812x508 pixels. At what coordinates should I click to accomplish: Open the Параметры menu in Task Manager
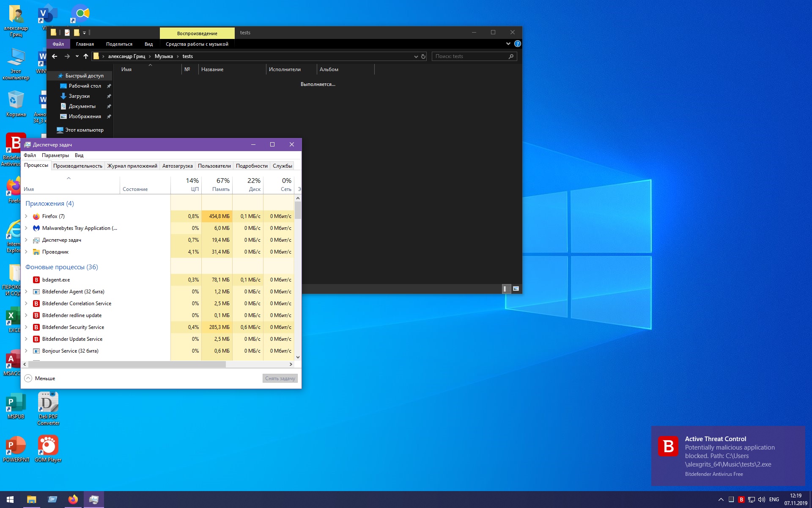pyautogui.click(x=55, y=155)
